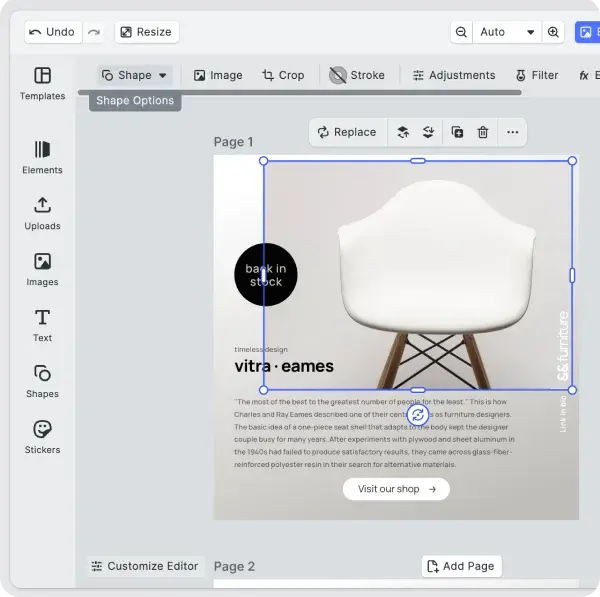Click the zoom out magnifier
The image size is (600, 597).
[x=461, y=32]
